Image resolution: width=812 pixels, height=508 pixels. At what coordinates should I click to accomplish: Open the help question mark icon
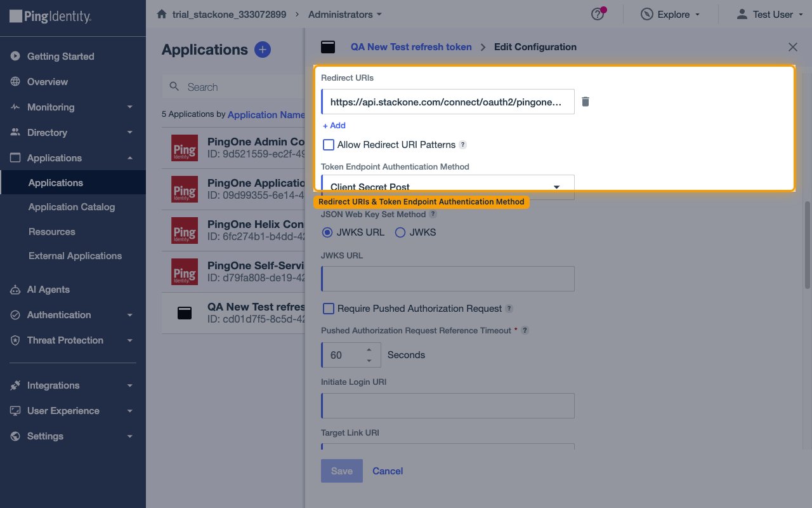coord(597,14)
